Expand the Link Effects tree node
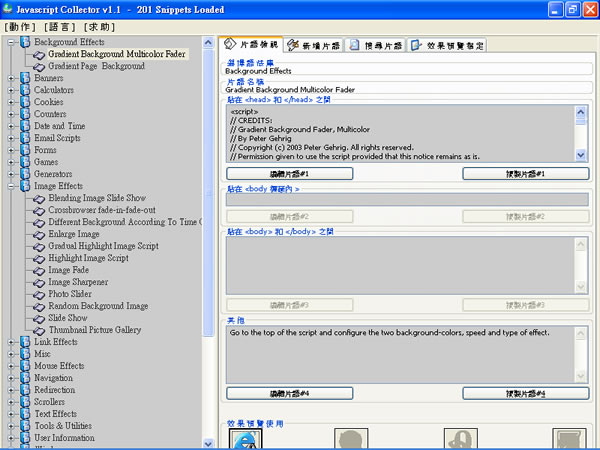This screenshot has height=450, width=600. pos(11,342)
